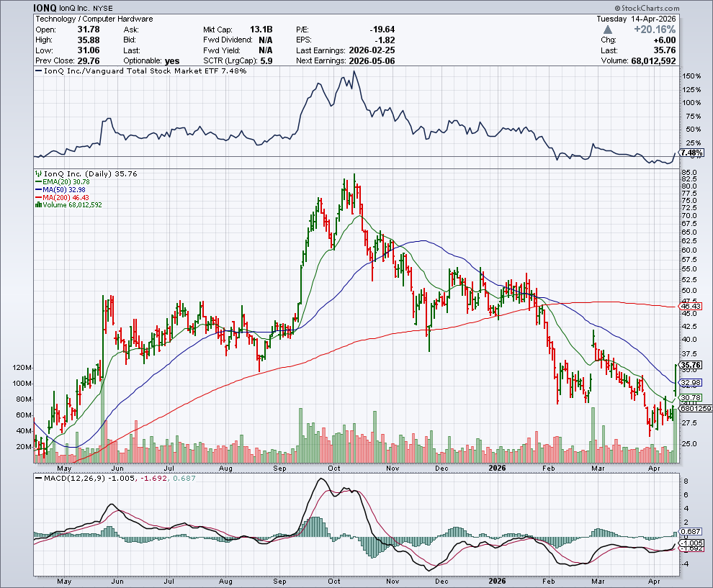Click the candlestick icon beside IonQ Inc. (Daily)

click(x=39, y=173)
